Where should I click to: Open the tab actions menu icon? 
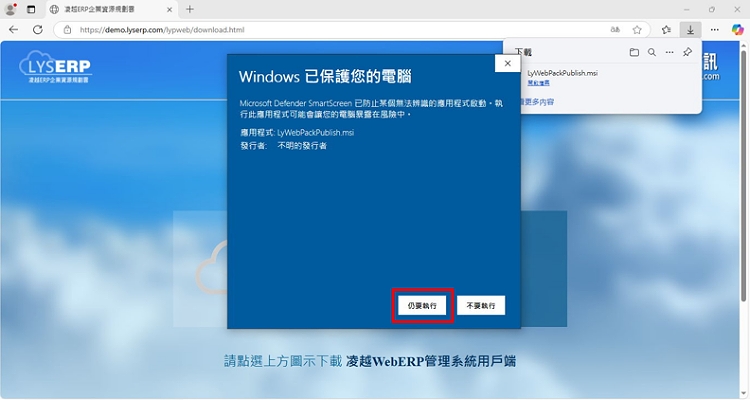coord(31,9)
